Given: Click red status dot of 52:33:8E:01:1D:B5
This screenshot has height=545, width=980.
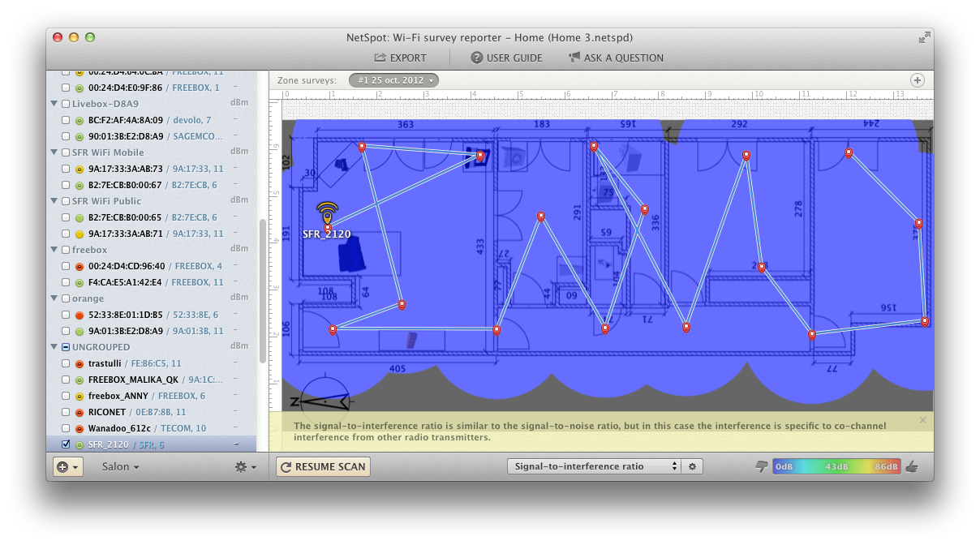Looking at the screenshot, I should coord(80,315).
